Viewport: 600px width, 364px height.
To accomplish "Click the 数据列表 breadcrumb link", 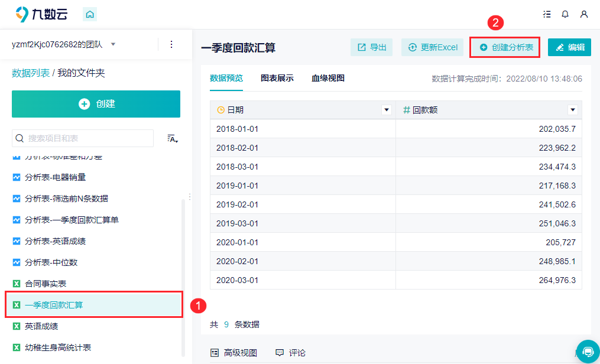I will (31, 73).
